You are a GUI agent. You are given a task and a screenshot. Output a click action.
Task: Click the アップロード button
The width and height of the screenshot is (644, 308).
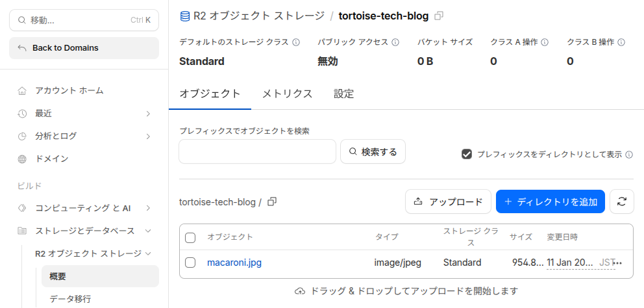tap(448, 201)
